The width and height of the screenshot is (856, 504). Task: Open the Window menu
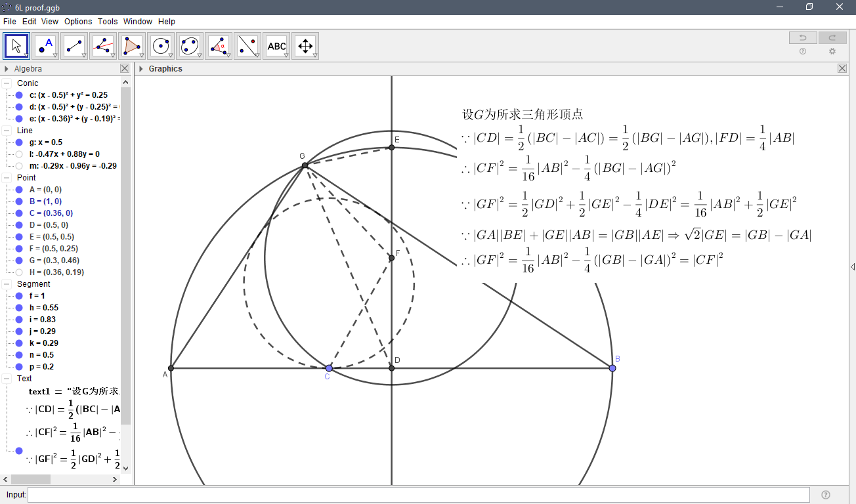click(x=138, y=22)
